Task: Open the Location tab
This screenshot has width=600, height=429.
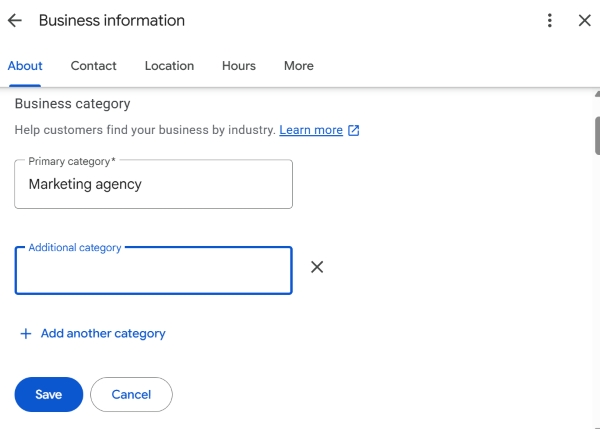Action: [169, 66]
